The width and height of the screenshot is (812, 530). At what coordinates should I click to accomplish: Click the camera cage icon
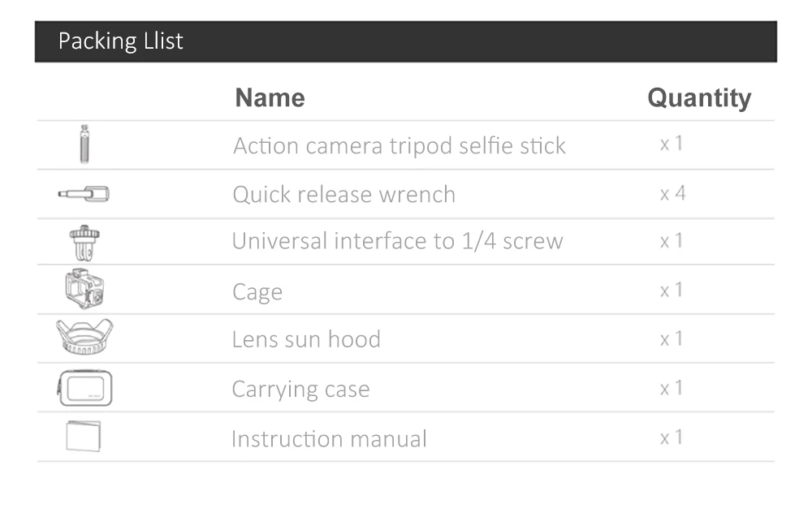pos(84,289)
